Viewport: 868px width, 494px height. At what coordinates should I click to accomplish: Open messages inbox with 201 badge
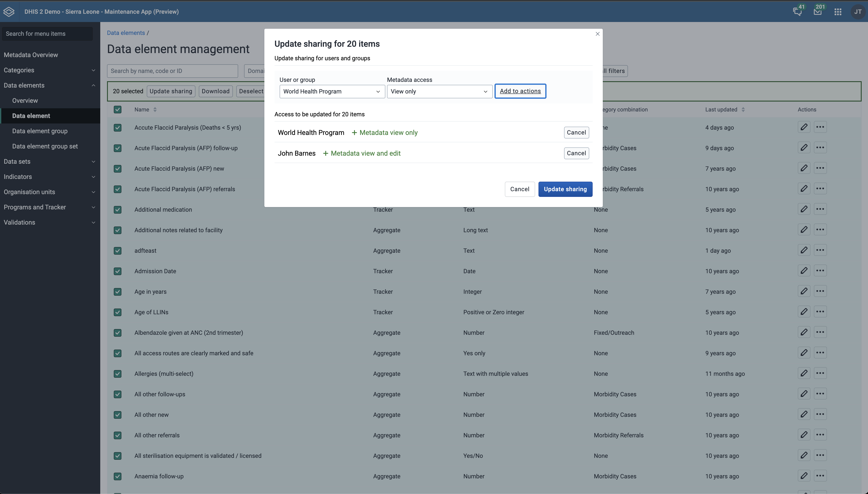[817, 12]
